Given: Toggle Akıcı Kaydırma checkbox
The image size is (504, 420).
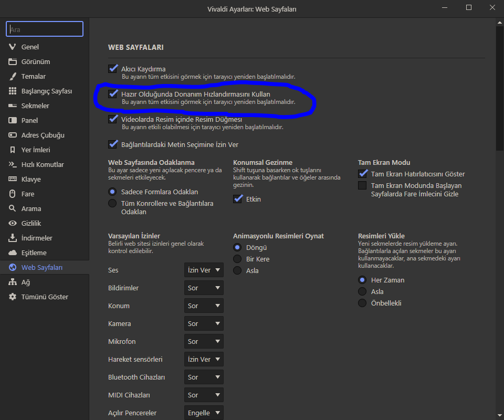Looking at the screenshot, I should click(x=112, y=68).
